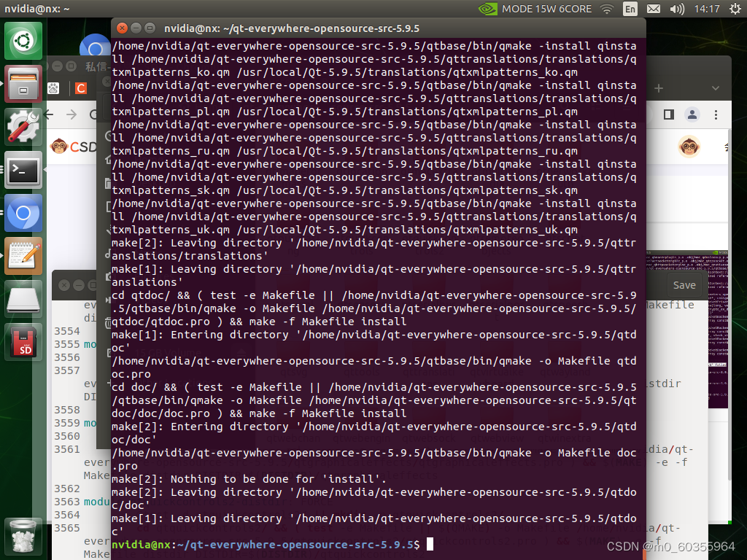The image size is (747, 560).
Task: Launch System Settings from the dock
Action: click(x=23, y=127)
